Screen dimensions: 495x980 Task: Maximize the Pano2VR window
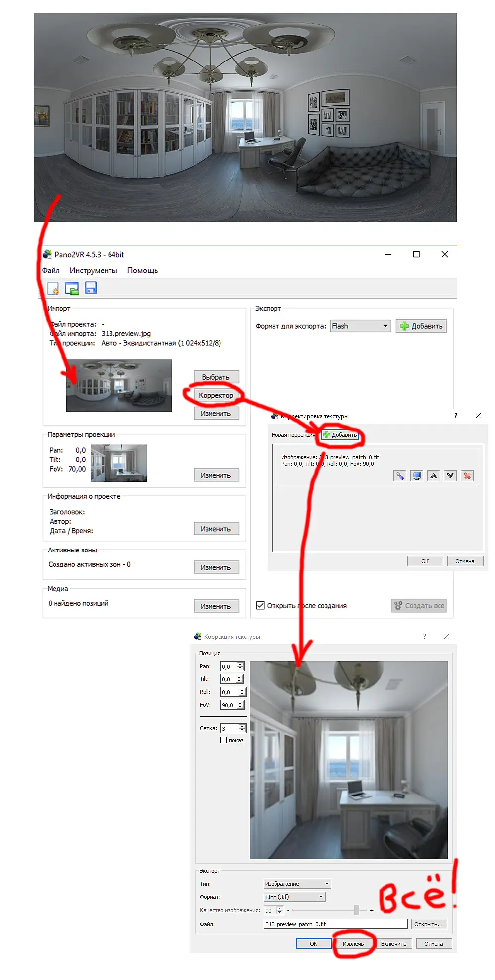pyautogui.click(x=416, y=254)
